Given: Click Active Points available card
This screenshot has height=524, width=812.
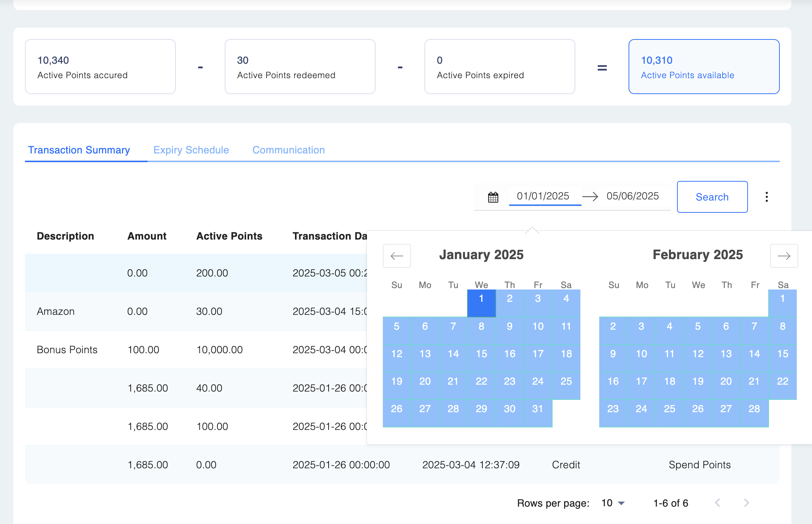Looking at the screenshot, I should click(x=703, y=67).
